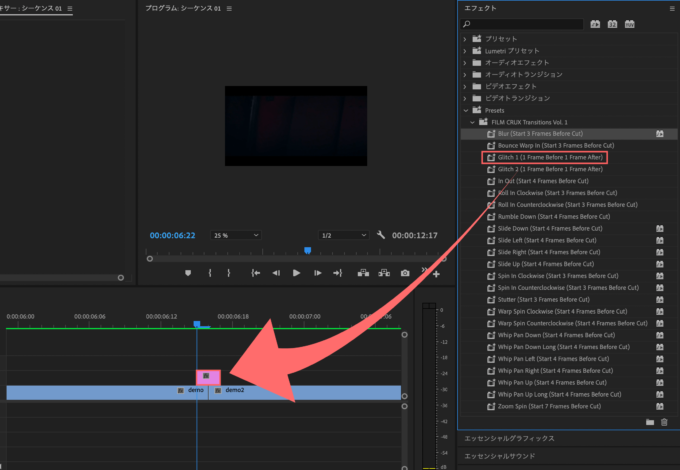This screenshot has width=680, height=470.
Task: Open the Program monitor panel menu
Action: tap(229, 8)
